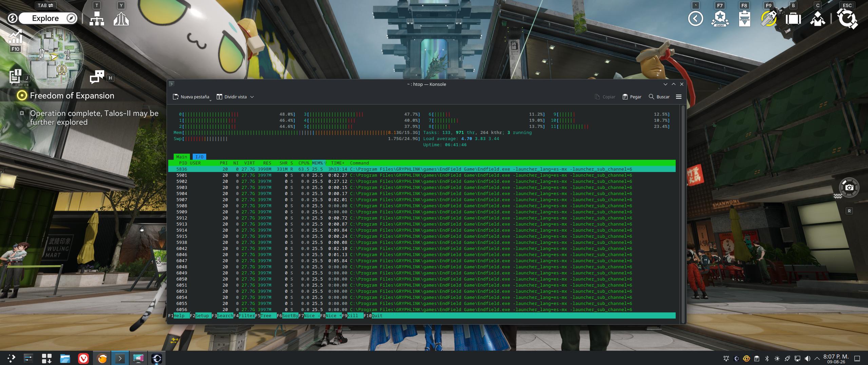Open the tech tree icon labeled T
The height and width of the screenshot is (365, 868).
tap(97, 19)
